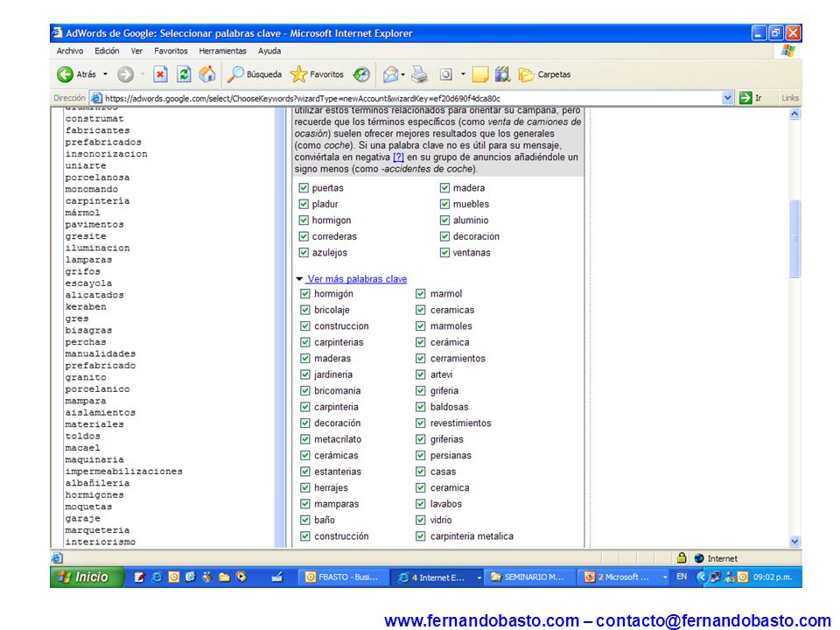The image size is (840, 630).
Task: Click the page scrollbar down arrow
Action: (x=795, y=542)
